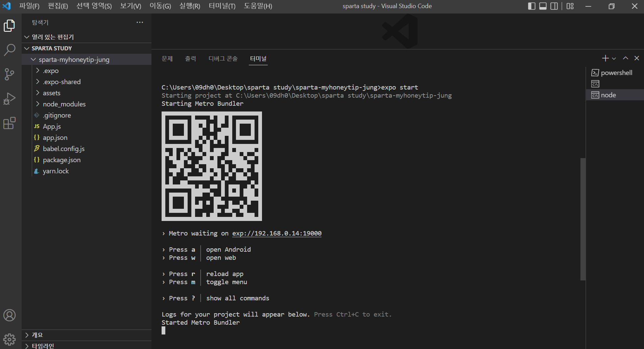Click the 'expo start' command text
644x349 pixels.
400,88
